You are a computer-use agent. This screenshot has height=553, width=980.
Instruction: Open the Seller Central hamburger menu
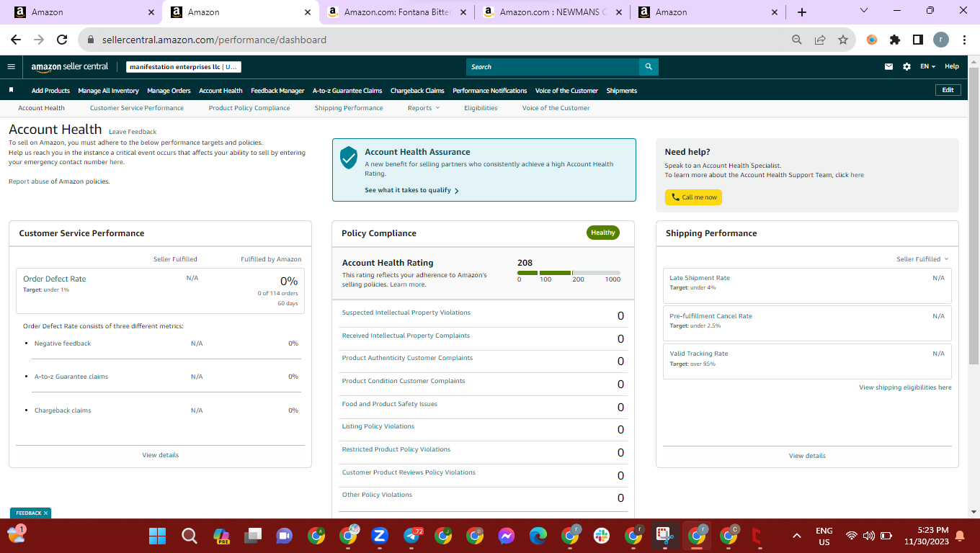tap(11, 67)
